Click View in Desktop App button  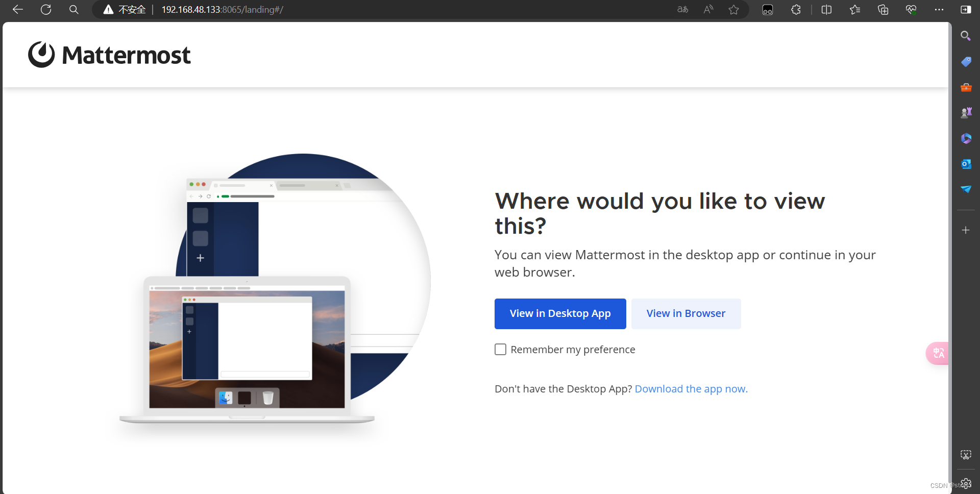coord(560,314)
